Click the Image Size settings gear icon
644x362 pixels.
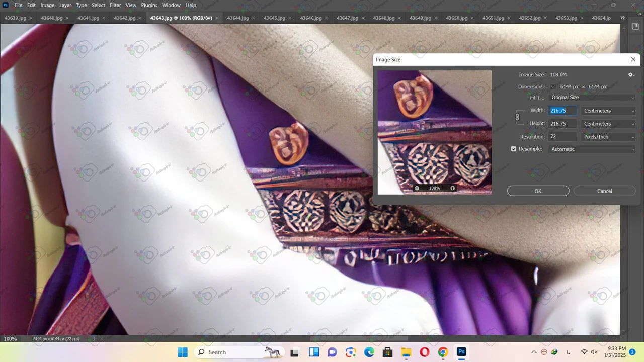coord(631,75)
